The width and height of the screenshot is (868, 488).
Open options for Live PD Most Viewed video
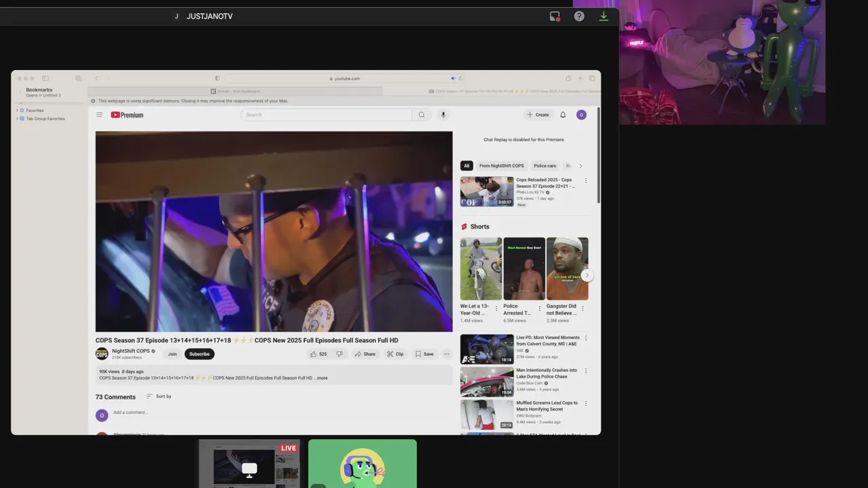pyautogui.click(x=586, y=338)
